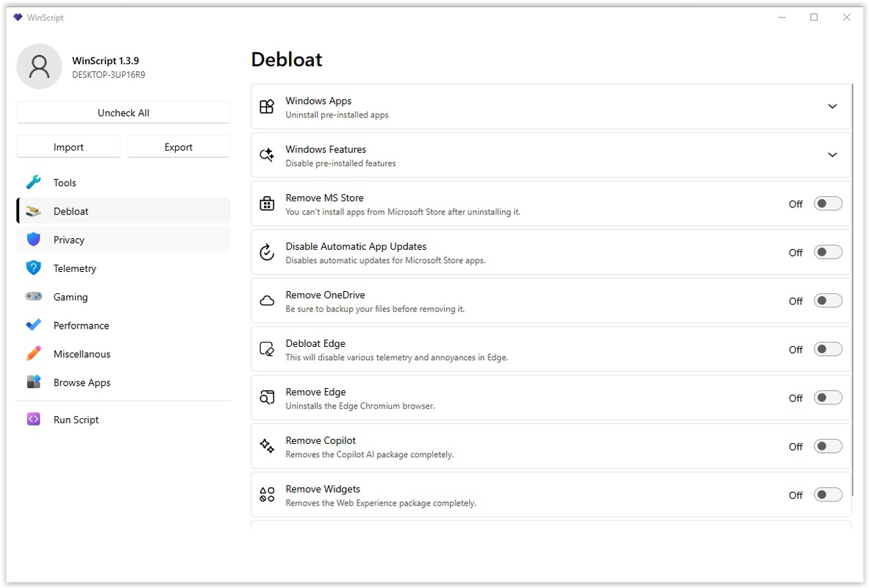Turn on Remove Widgets toggle
This screenshot has height=588, width=869.
(x=828, y=495)
